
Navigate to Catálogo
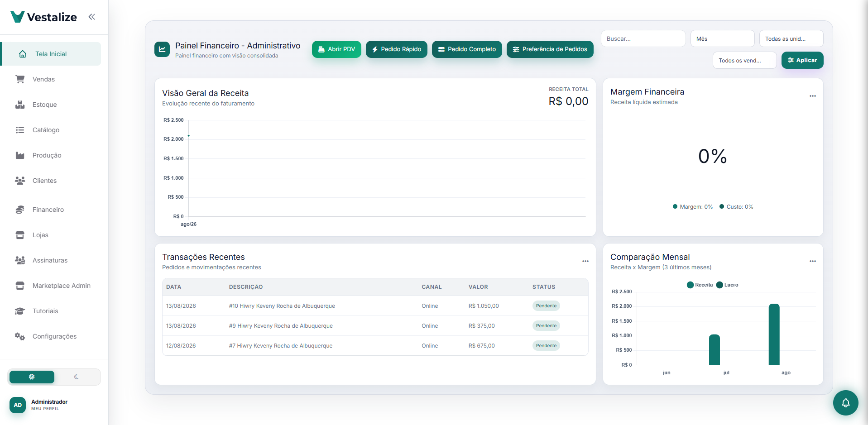[51, 130]
